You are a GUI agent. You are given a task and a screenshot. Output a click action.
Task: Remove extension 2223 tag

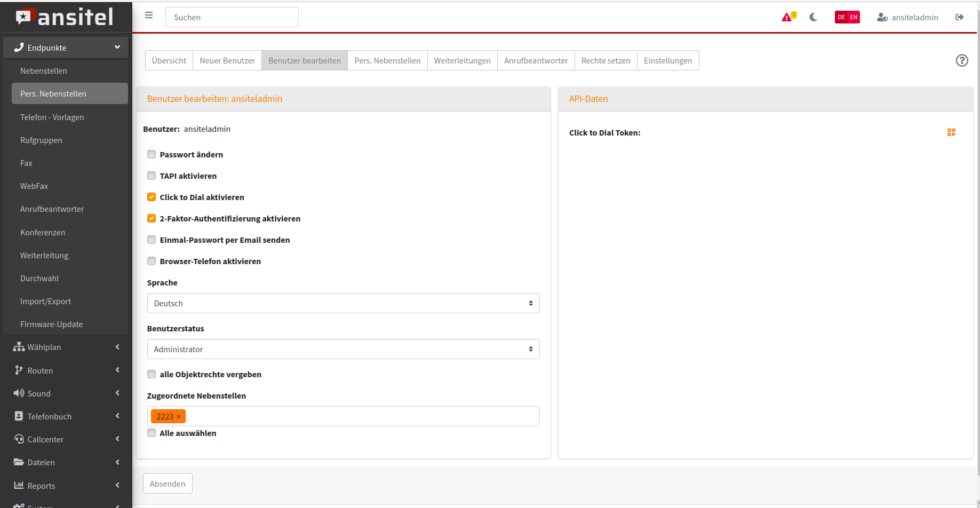click(x=179, y=417)
